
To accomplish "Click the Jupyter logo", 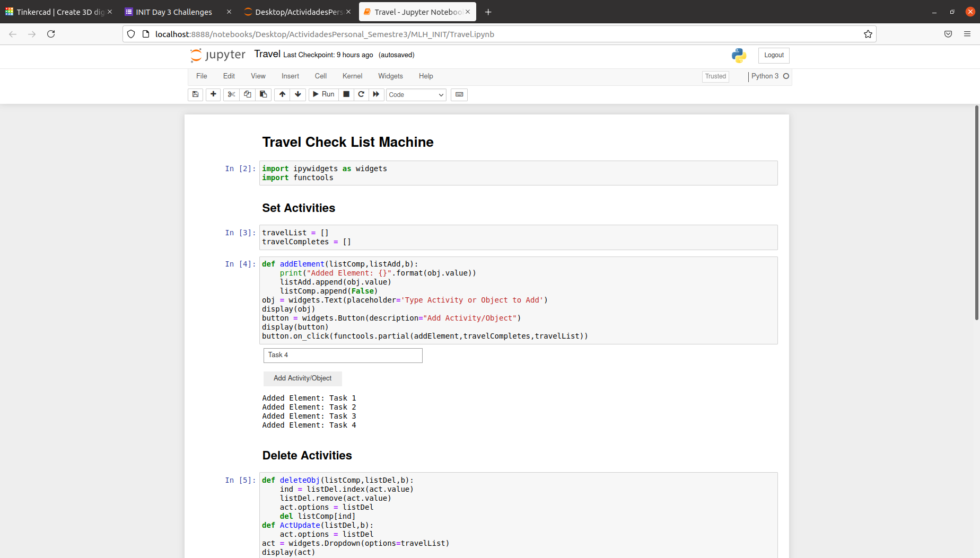I will [x=218, y=55].
